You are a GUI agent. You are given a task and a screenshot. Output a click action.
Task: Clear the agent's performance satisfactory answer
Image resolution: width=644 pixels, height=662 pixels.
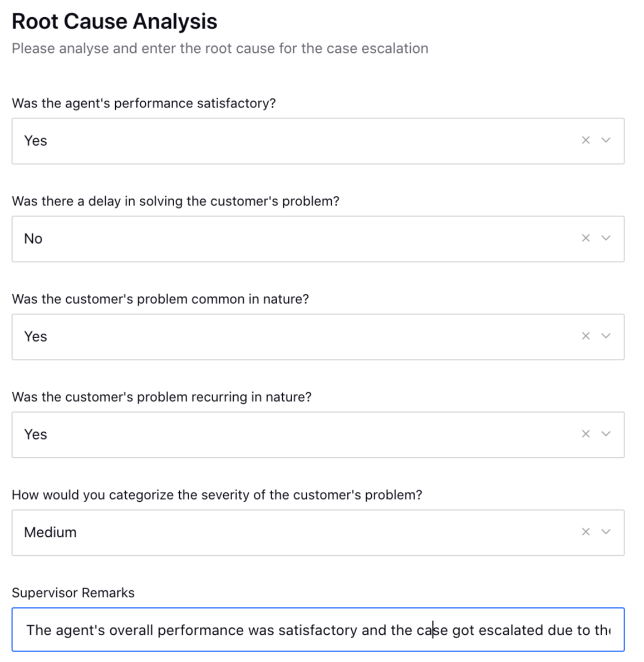click(x=586, y=140)
